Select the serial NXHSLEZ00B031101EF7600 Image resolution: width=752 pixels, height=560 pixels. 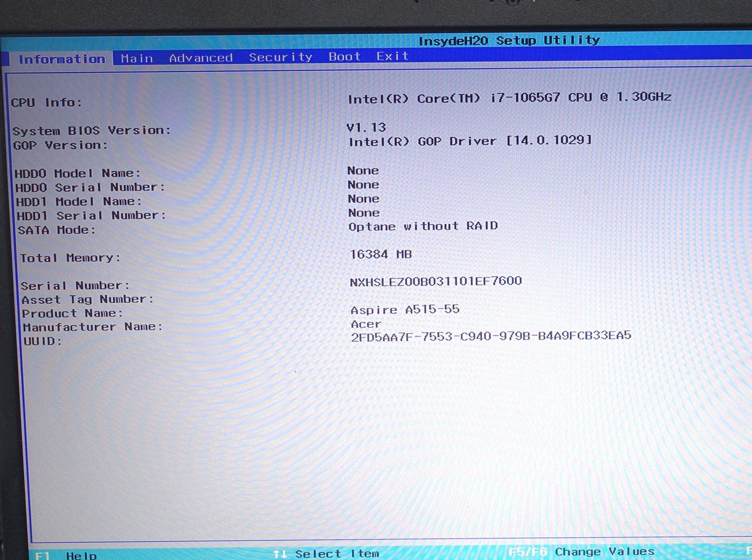click(x=436, y=281)
